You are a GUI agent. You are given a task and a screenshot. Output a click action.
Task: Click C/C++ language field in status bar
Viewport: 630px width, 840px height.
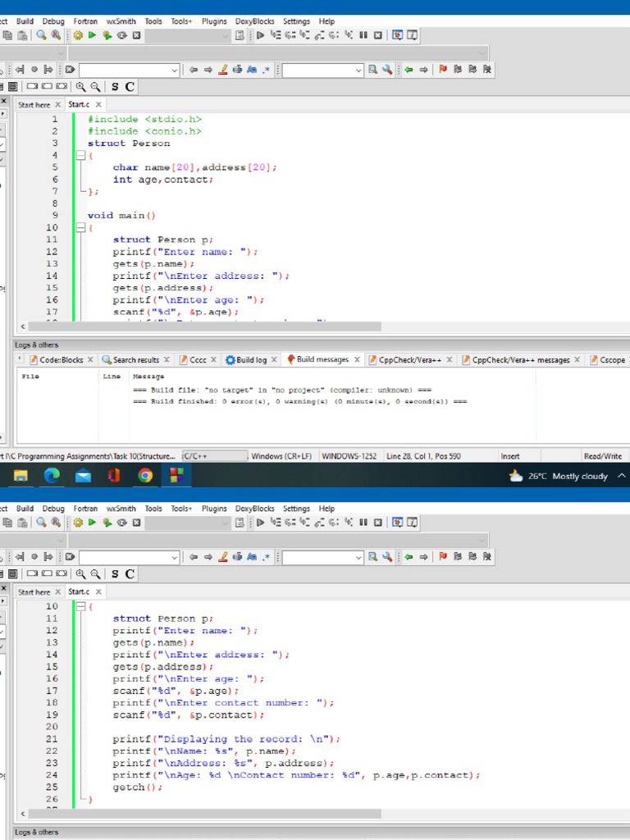pos(214,456)
